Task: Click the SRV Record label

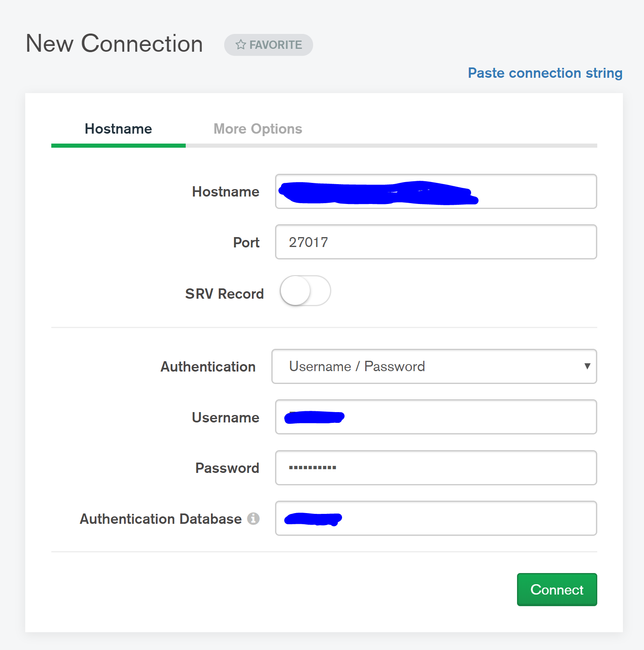Action: [224, 294]
